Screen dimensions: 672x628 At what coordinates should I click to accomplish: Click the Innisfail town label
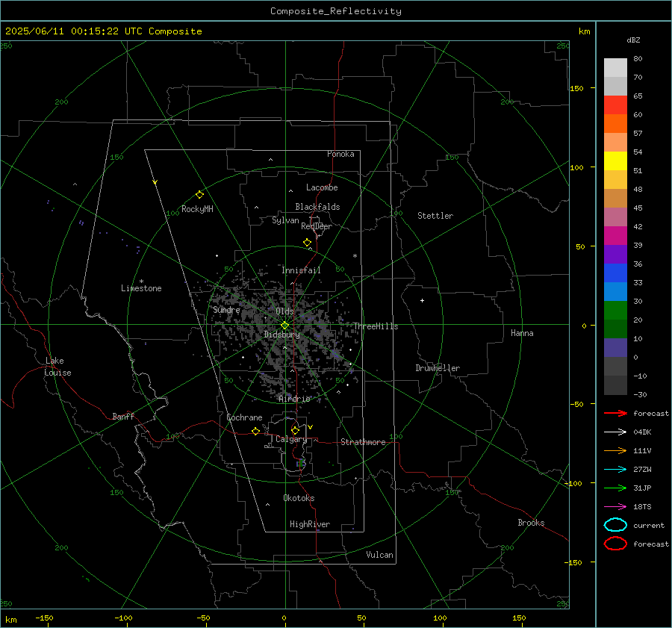tap(301, 270)
